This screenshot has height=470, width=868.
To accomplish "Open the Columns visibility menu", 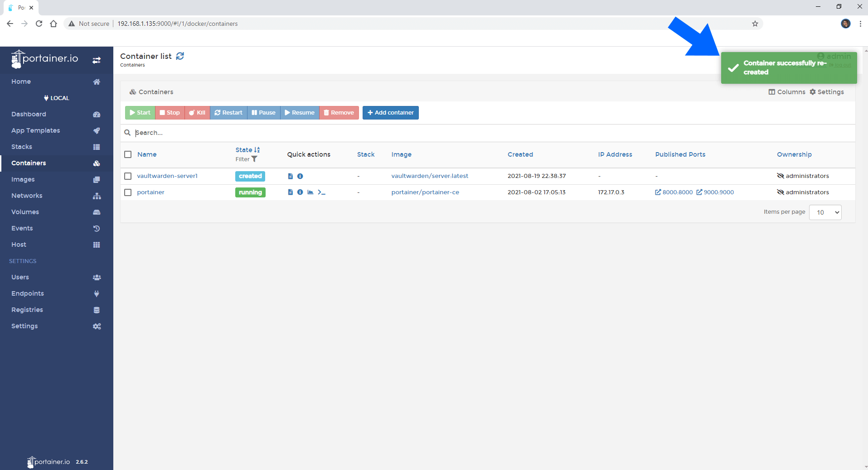I will (x=787, y=92).
